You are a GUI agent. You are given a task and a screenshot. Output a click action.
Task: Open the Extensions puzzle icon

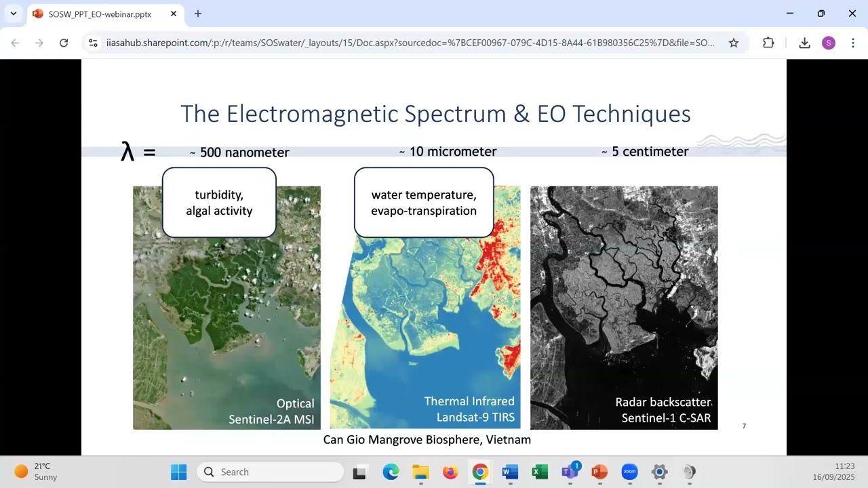pyautogui.click(x=768, y=43)
